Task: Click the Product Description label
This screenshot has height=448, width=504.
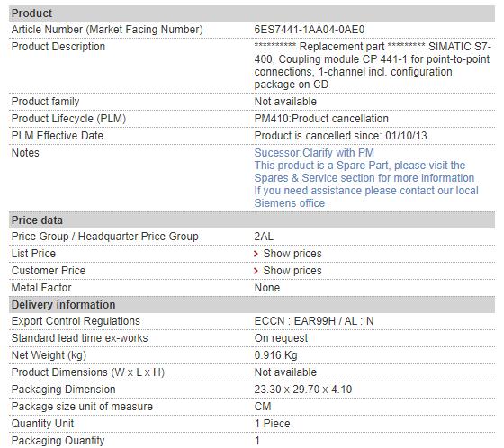Action: tap(58, 47)
